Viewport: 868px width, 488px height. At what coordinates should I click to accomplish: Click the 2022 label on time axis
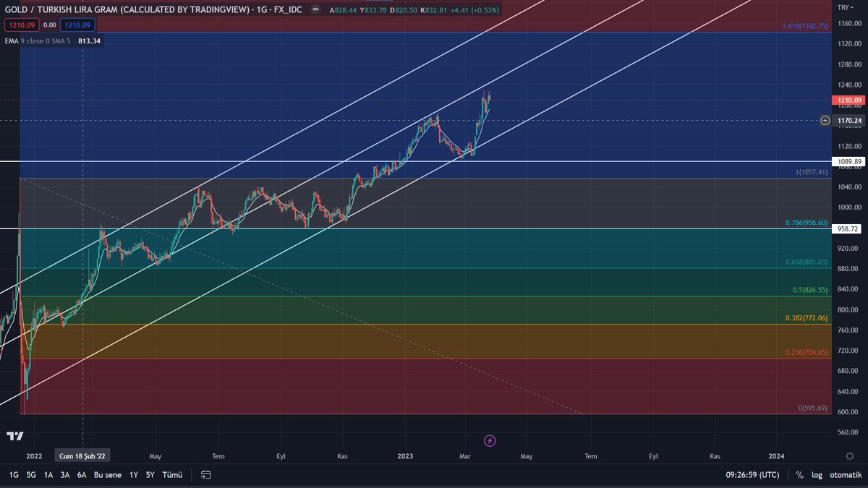click(x=34, y=456)
